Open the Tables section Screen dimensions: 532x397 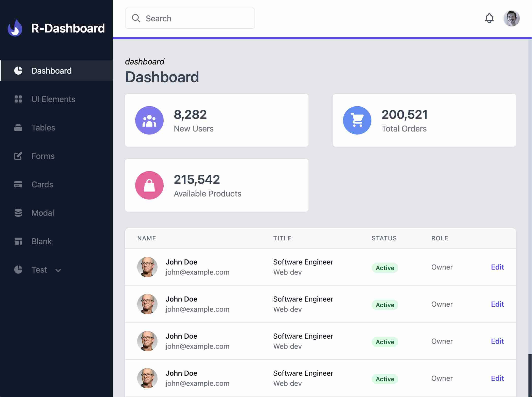click(43, 128)
